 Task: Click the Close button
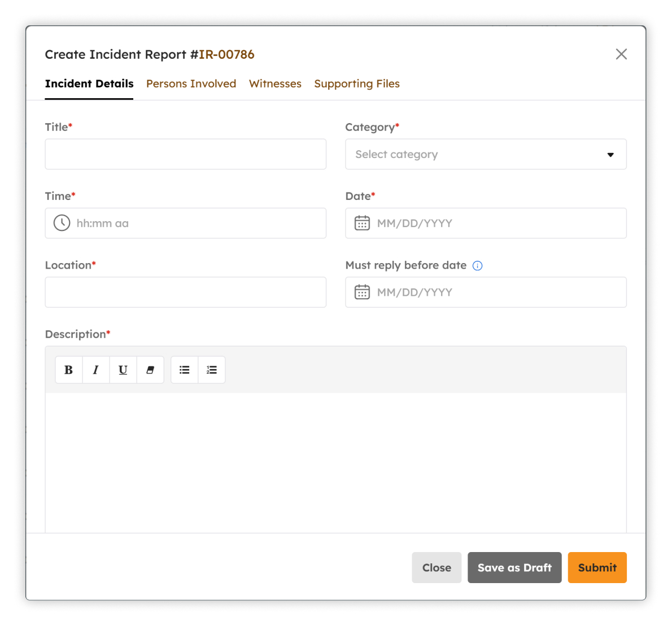coord(437,568)
